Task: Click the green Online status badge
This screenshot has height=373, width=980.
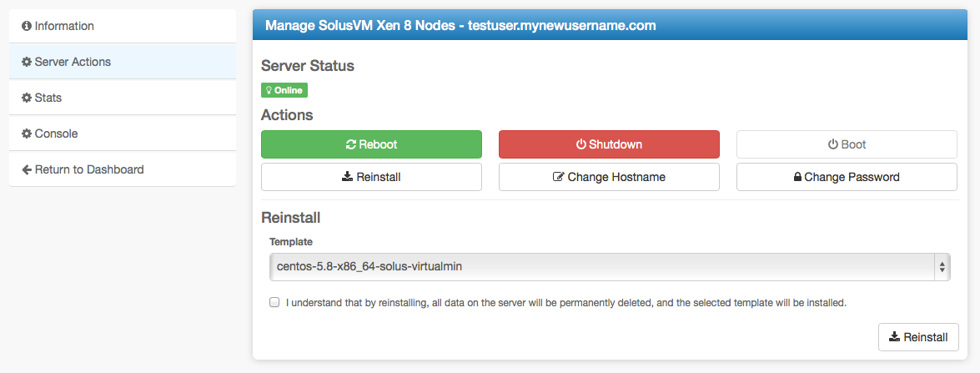Action: click(284, 90)
